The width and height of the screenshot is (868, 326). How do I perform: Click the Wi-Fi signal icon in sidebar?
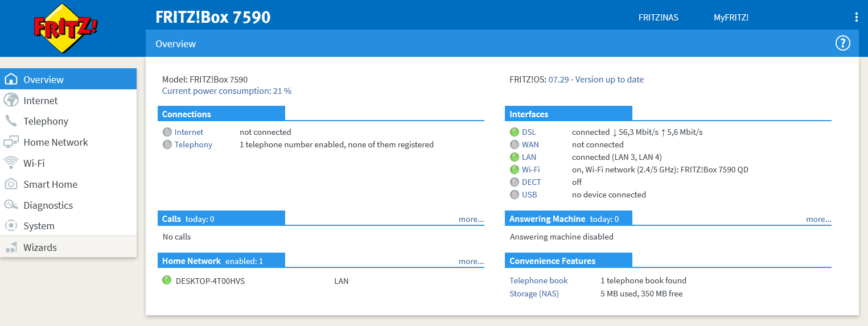(x=11, y=163)
